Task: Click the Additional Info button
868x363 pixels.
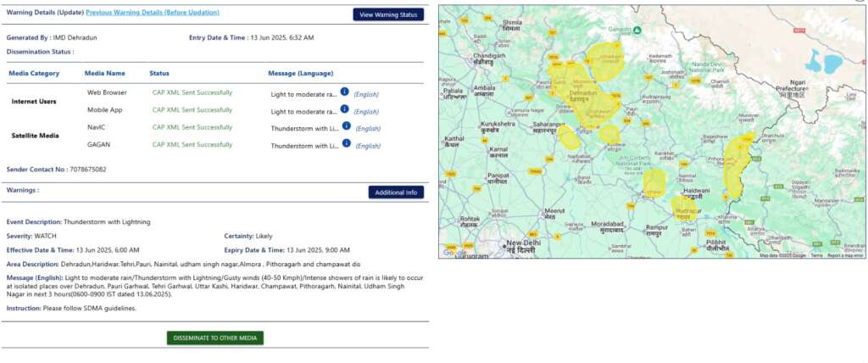Action: coord(396,193)
